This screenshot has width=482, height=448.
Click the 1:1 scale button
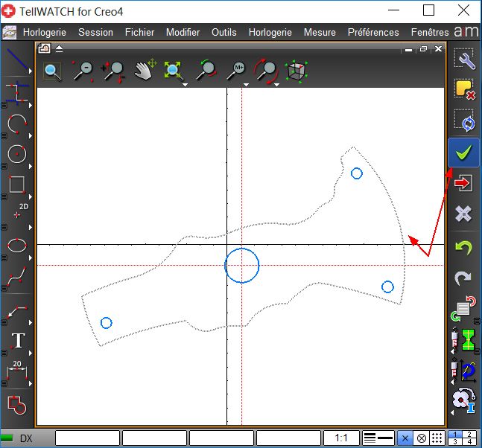pos(342,438)
